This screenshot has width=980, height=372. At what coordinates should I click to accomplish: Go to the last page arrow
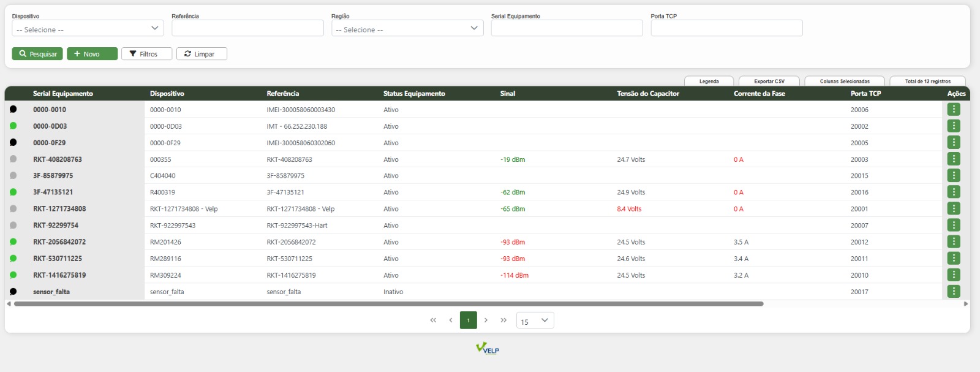(503, 320)
